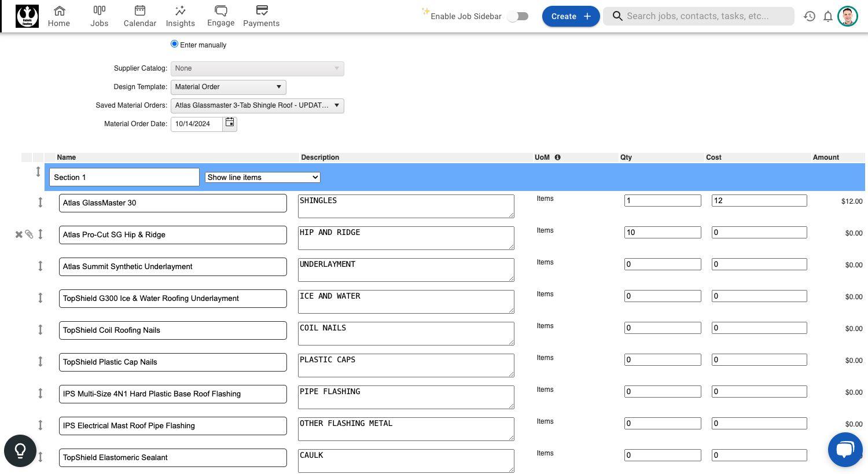Click the $12.00 amount for Atlas GlassMaster
868x474 pixels.
click(x=852, y=201)
